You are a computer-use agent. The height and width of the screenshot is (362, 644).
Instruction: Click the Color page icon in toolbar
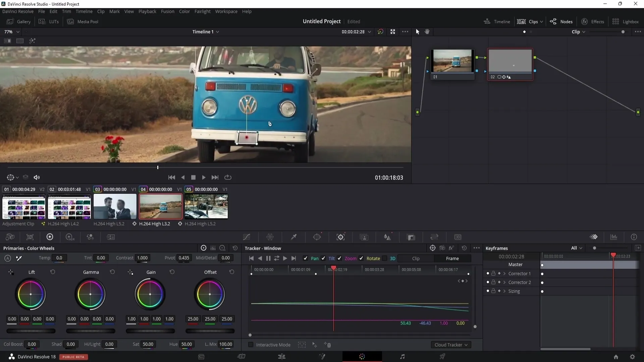[x=362, y=357]
